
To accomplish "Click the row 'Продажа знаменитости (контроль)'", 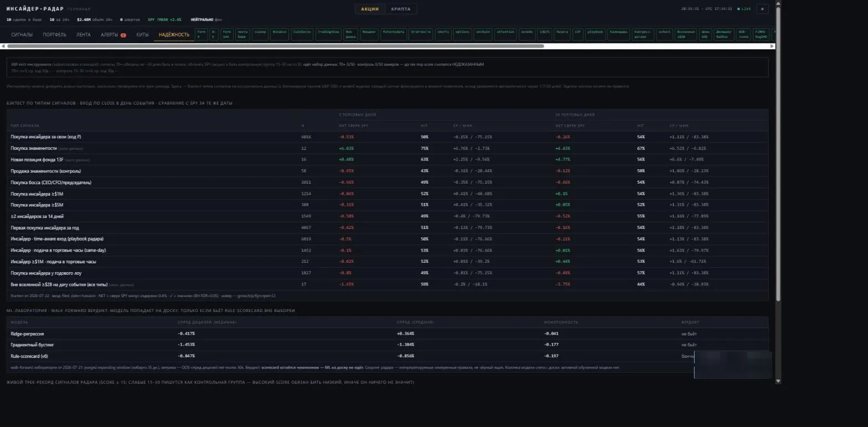I will (387, 171).
